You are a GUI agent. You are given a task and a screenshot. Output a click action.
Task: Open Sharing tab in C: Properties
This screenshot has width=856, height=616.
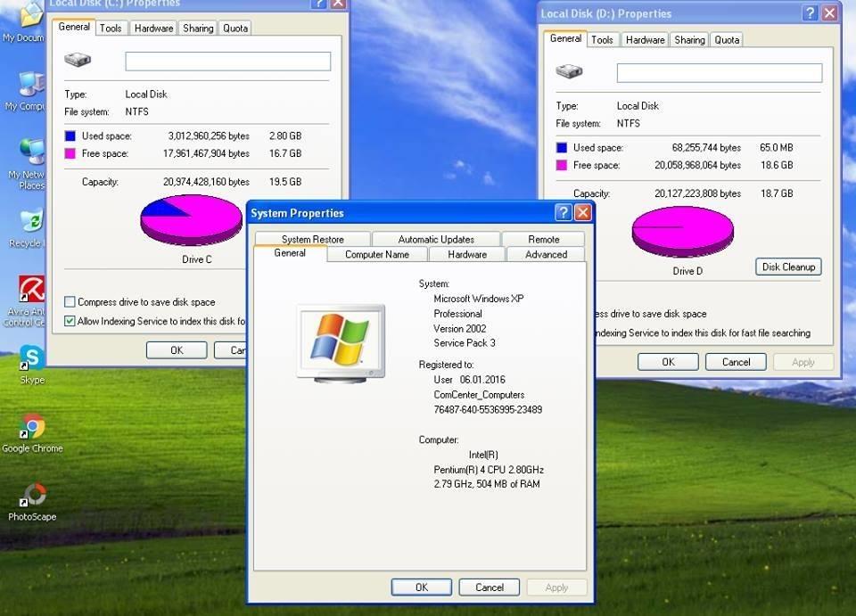pyautogui.click(x=198, y=29)
